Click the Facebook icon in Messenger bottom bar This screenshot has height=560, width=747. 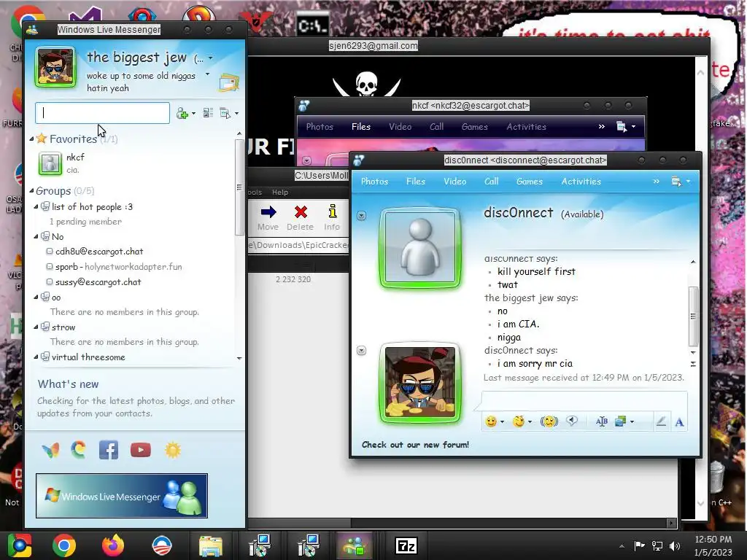click(x=109, y=450)
